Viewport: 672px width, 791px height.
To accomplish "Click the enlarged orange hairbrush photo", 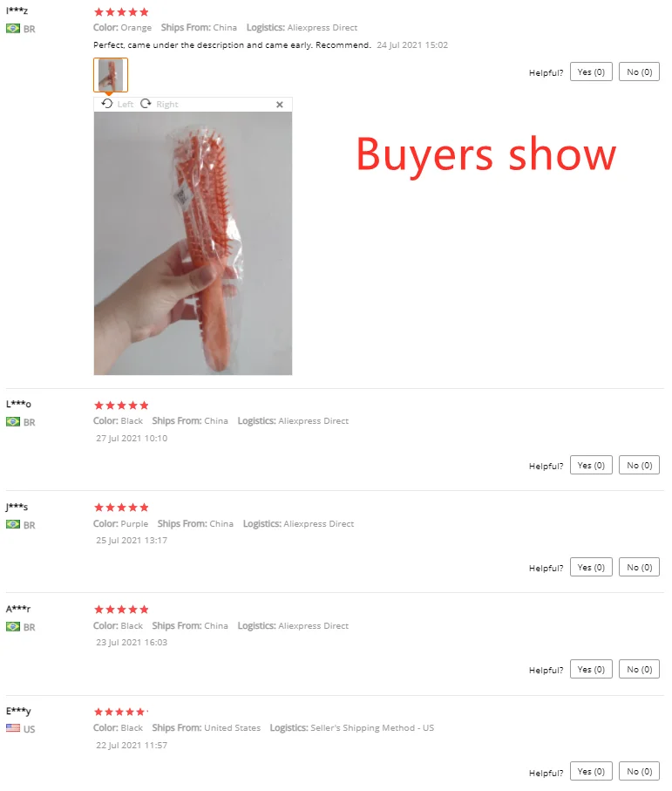I will point(193,243).
